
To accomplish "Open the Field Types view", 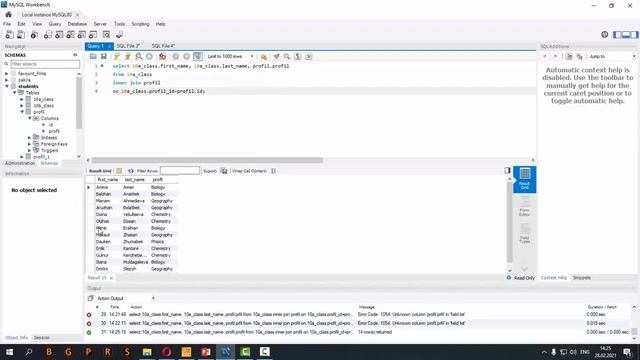I will pyautogui.click(x=524, y=233).
